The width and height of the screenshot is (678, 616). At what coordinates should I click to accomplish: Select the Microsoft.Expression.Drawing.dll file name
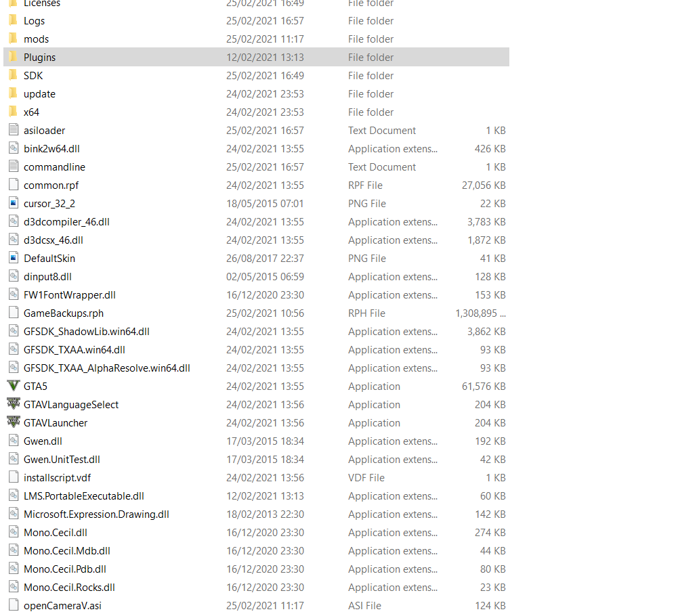[96, 514]
